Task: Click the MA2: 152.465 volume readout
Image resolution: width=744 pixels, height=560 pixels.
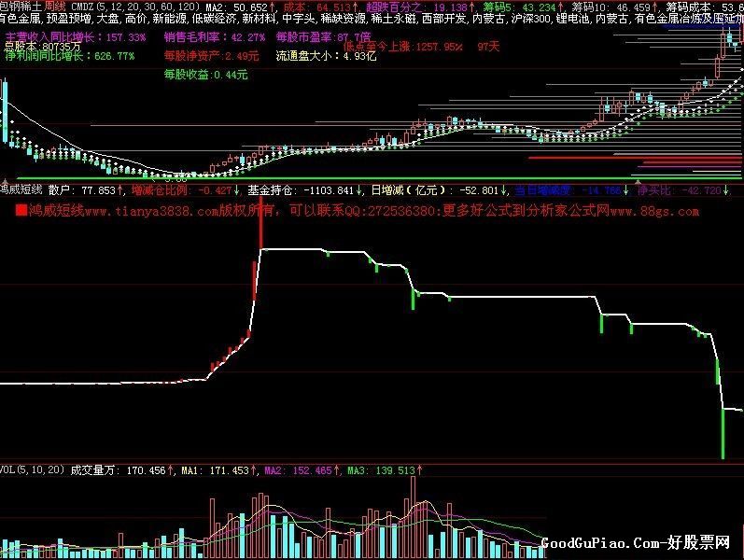Action: [302, 470]
